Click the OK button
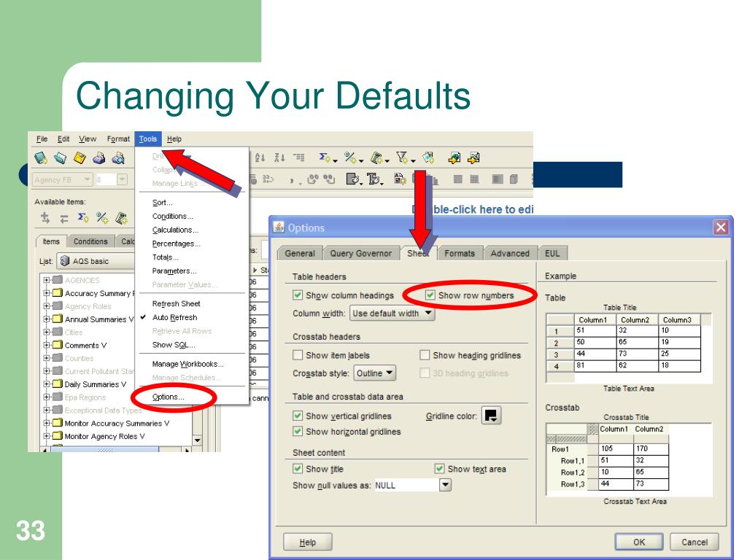This screenshot has height=560, width=747. 639,542
